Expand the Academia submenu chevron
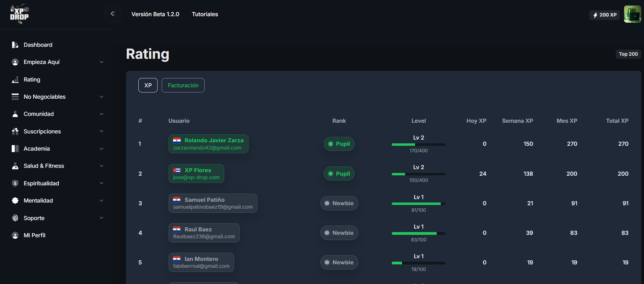The width and height of the screenshot is (644, 284). pos(101,149)
